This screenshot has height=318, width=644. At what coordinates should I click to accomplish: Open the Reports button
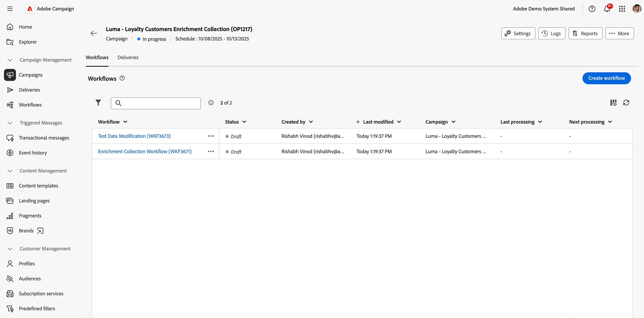pos(585,33)
